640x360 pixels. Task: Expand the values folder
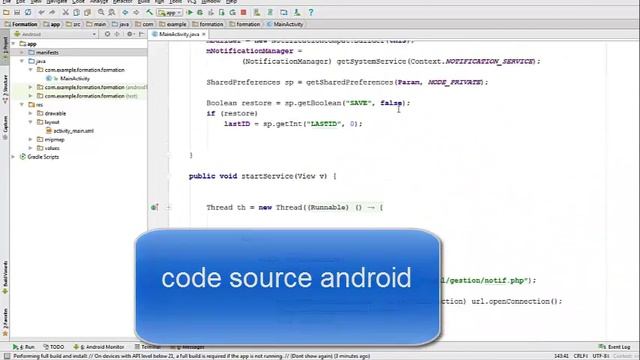31,148
